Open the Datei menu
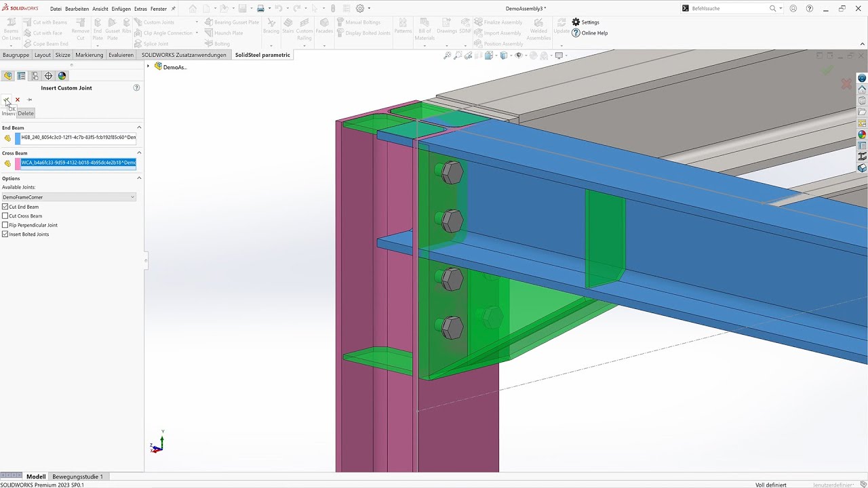The image size is (868, 488). [x=56, y=9]
